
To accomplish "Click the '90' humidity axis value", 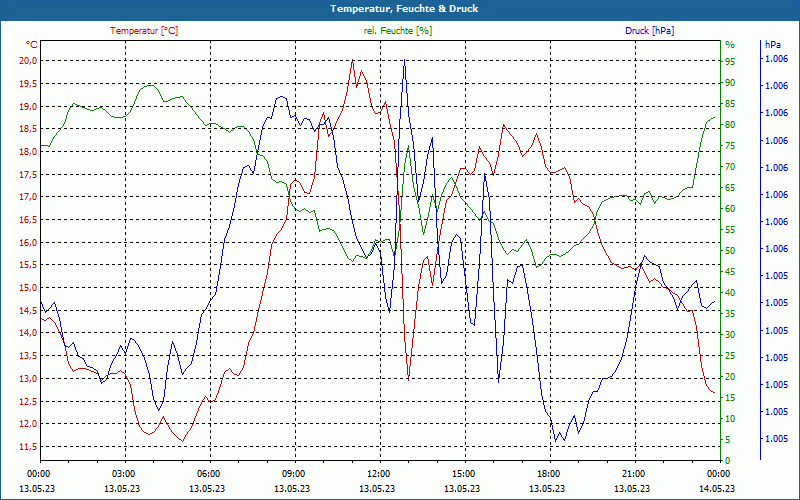I will 730,83.
